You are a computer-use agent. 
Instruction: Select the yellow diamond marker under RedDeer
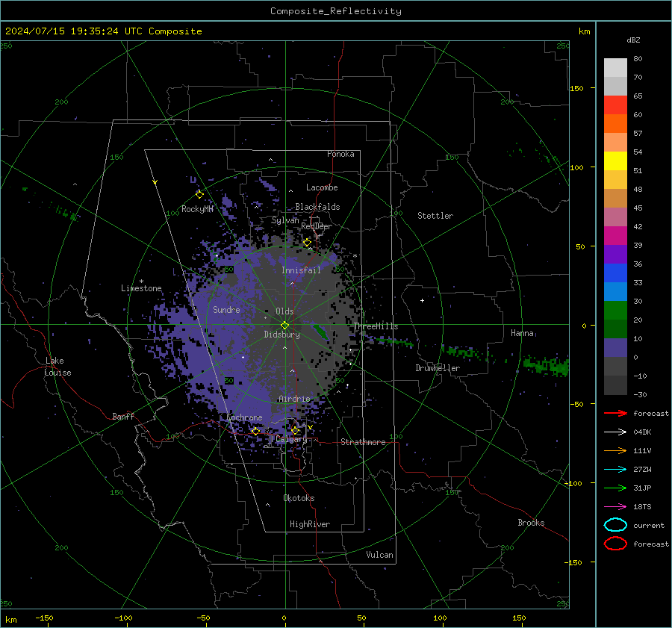[308, 243]
